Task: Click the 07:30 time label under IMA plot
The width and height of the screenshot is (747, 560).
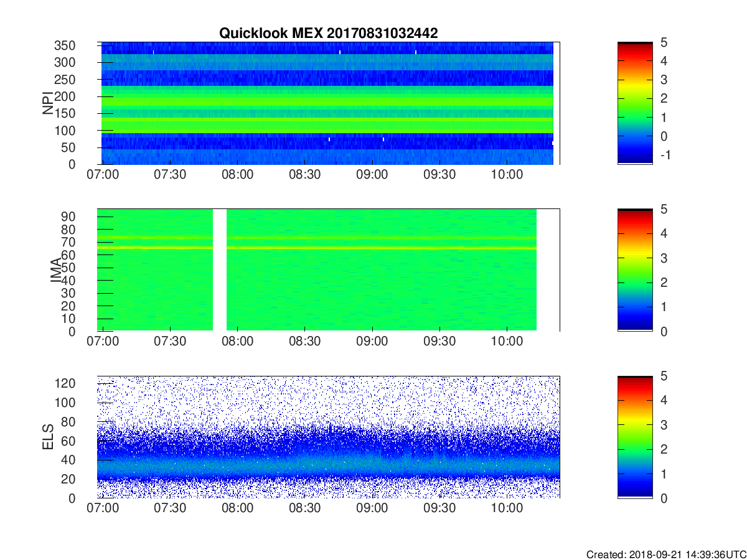Action: 171,342
